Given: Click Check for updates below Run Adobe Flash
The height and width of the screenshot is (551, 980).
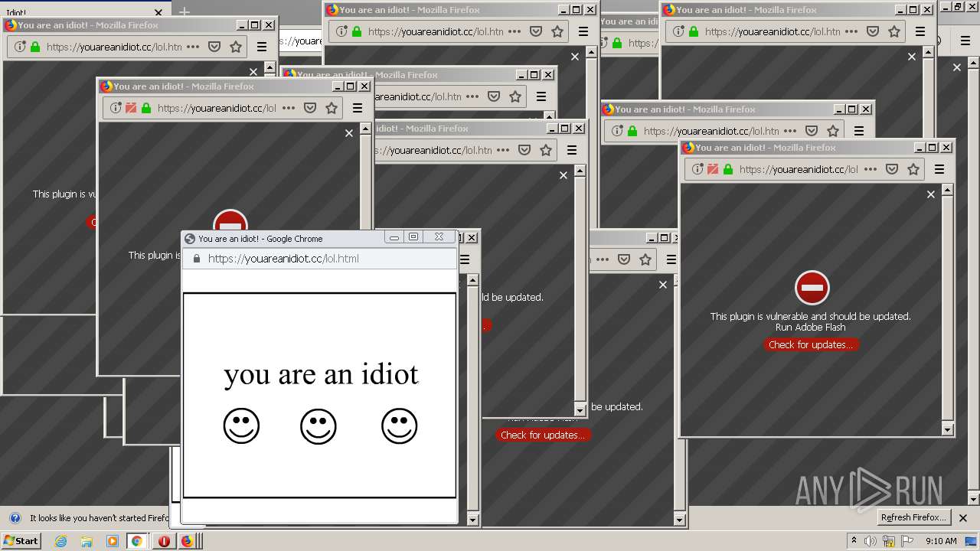Looking at the screenshot, I should tap(811, 344).
